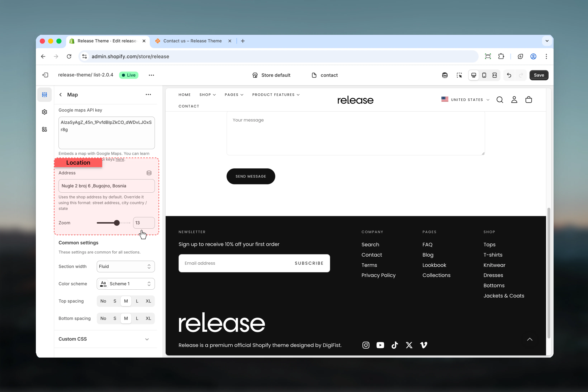Visit the Instagram social link
Screen dimensions: 588x392
pyautogui.click(x=366, y=345)
